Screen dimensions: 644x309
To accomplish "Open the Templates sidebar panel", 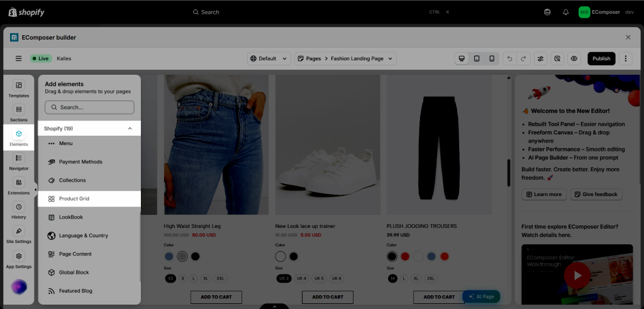I will point(18,89).
